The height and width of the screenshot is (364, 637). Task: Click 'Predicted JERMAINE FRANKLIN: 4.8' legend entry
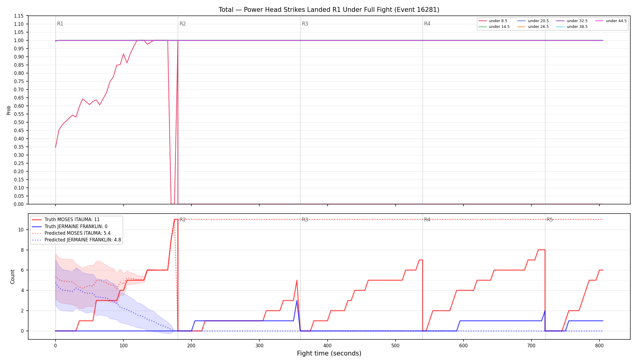click(76, 240)
